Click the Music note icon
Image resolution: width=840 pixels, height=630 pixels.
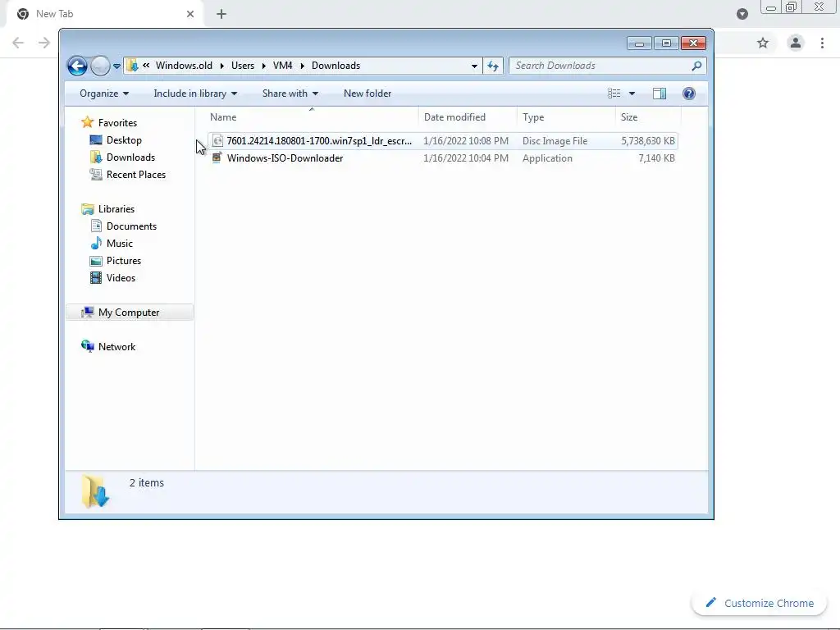coord(96,243)
